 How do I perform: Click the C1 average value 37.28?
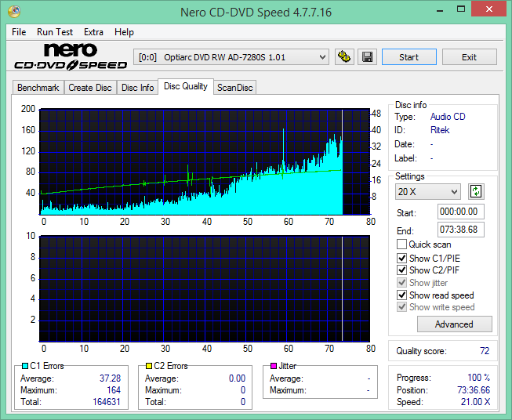tap(110, 378)
